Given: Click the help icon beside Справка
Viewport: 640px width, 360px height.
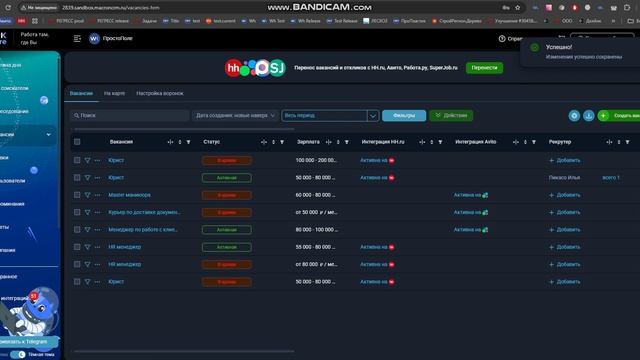Looking at the screenshot, I should [x=502, y=38].
